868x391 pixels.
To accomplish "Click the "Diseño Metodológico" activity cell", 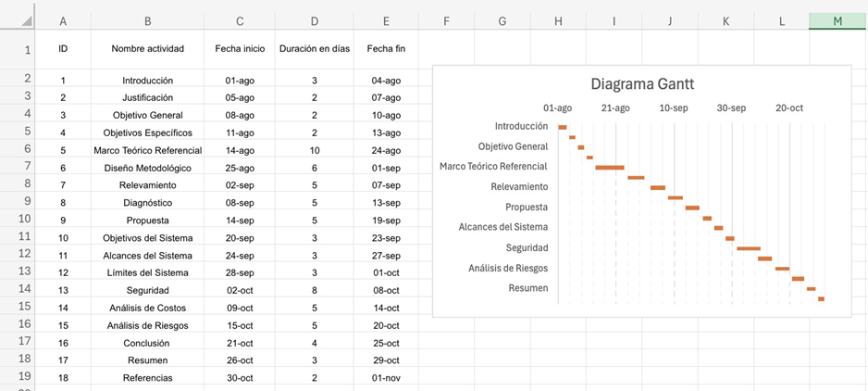I will coord(147,168).
